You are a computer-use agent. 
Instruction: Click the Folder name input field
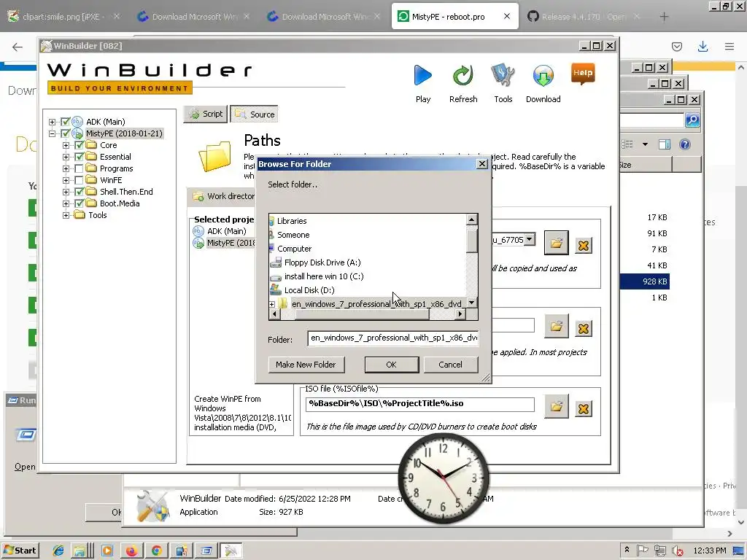click(x=393, y=338)
